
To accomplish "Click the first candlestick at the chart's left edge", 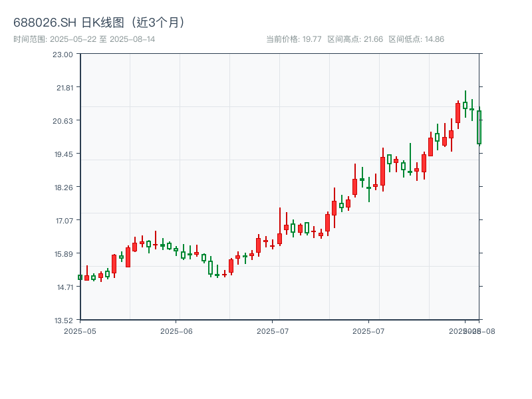I will coord(80,277).
